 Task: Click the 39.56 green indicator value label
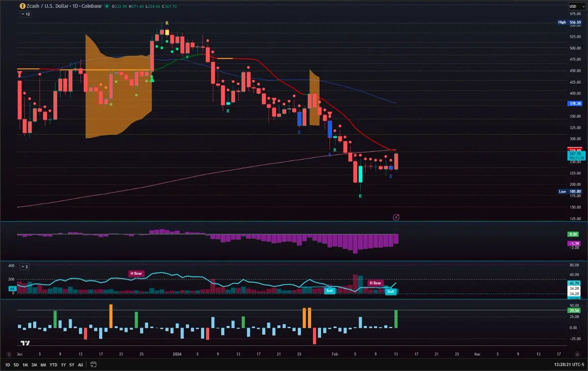click(575, 310)
